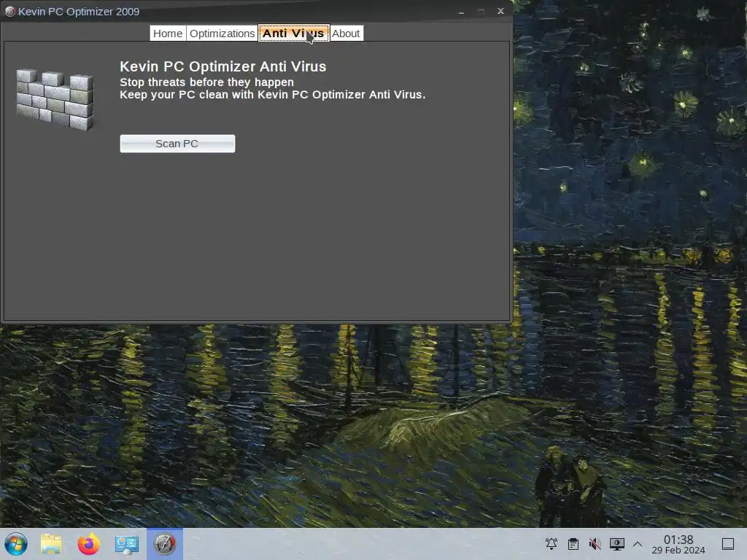Open the Optimizations tab
This screenshot has width=747, height=560.
(222, 34)
